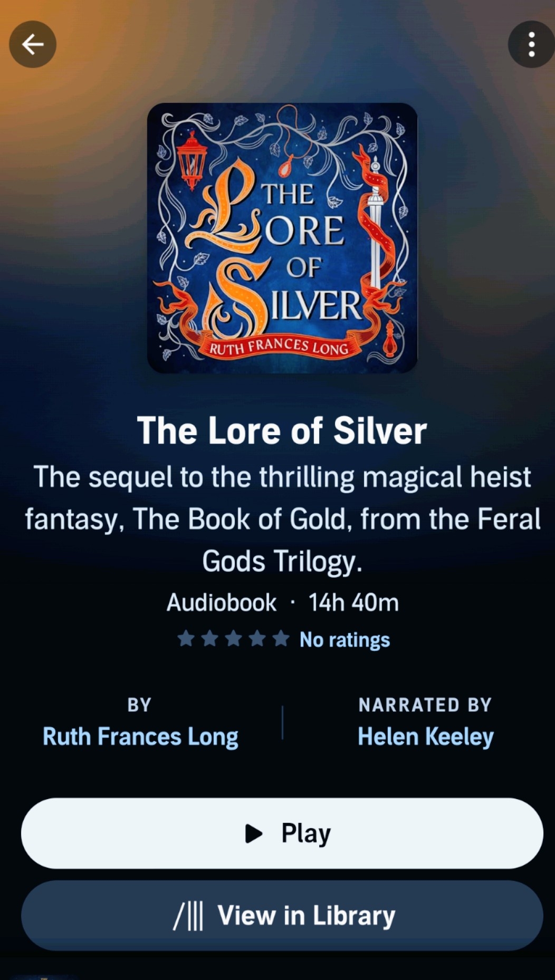The image size is (555, 980).
Task: Tap The Lore of Silver title text
Action: [x=282, y=431]
